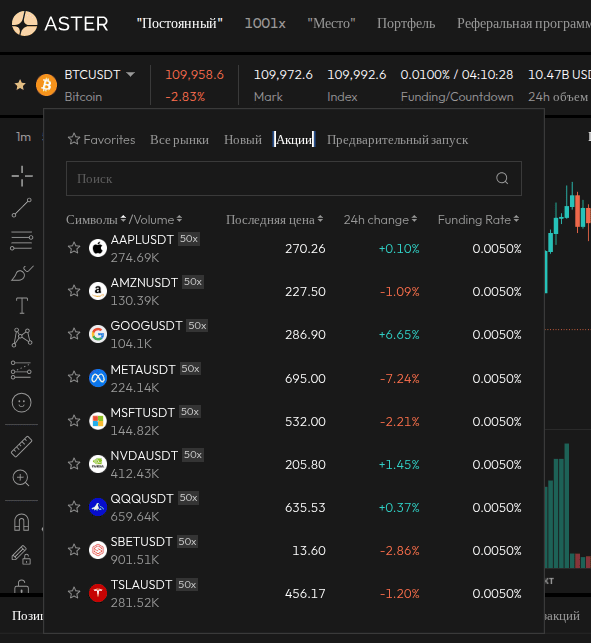Click NVDAUSDT volume 412.43K
Screen dimensions: 591x643
click(x=135, y=474)
